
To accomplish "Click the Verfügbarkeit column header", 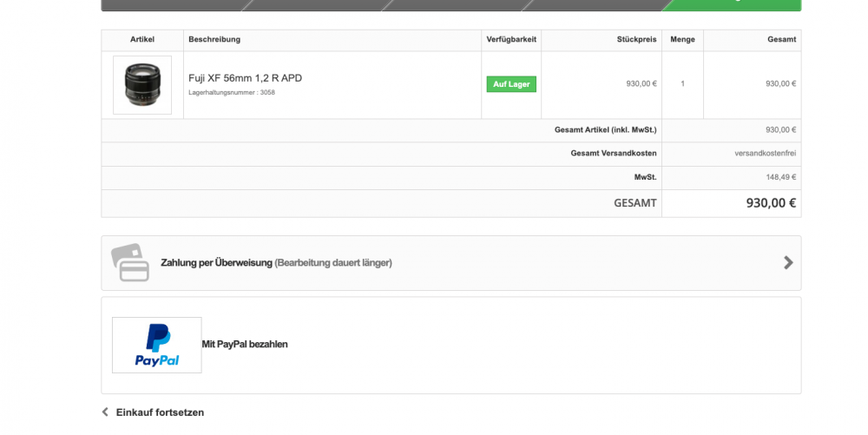I will 511,39.
